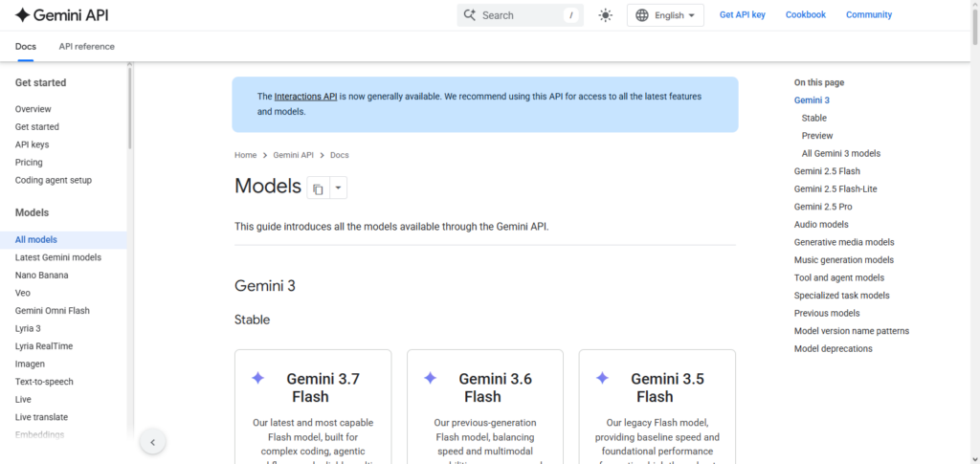Image resolution: width=980 pixels, height=464 pixels.
Task: Jump to Generative media models section
Action: click(x=844, y=242)
